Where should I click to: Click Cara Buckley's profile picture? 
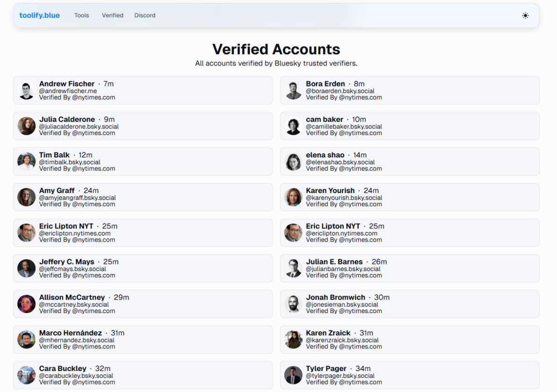[26, 375]
